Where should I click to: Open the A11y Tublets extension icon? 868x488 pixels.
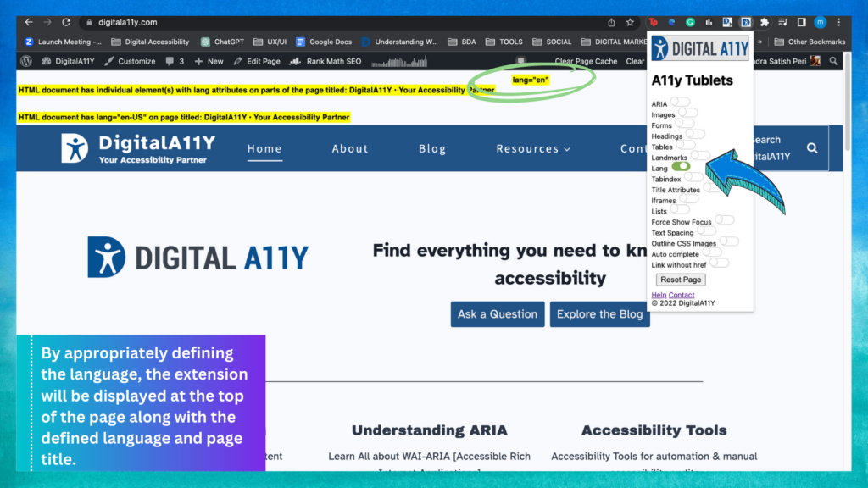click(x=746, y=22)
